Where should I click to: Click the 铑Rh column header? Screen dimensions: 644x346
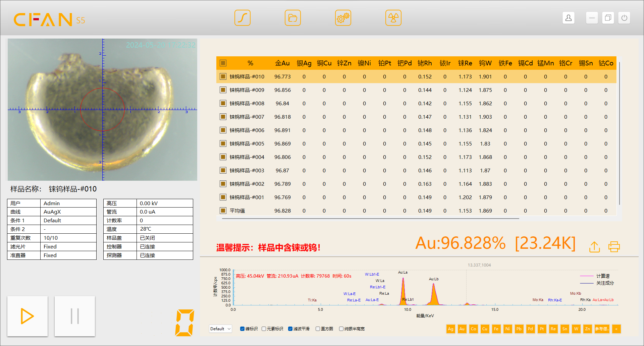pyautogui.click(x=425, y=63)
